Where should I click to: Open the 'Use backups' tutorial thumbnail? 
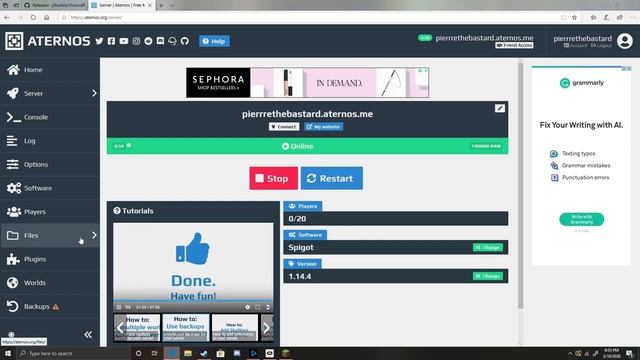186,327
